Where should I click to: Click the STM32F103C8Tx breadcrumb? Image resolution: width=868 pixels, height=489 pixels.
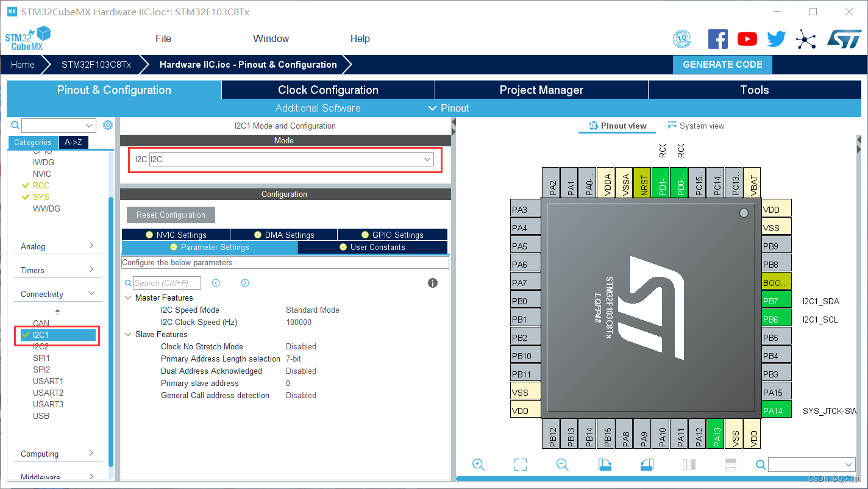coord(96,65)
